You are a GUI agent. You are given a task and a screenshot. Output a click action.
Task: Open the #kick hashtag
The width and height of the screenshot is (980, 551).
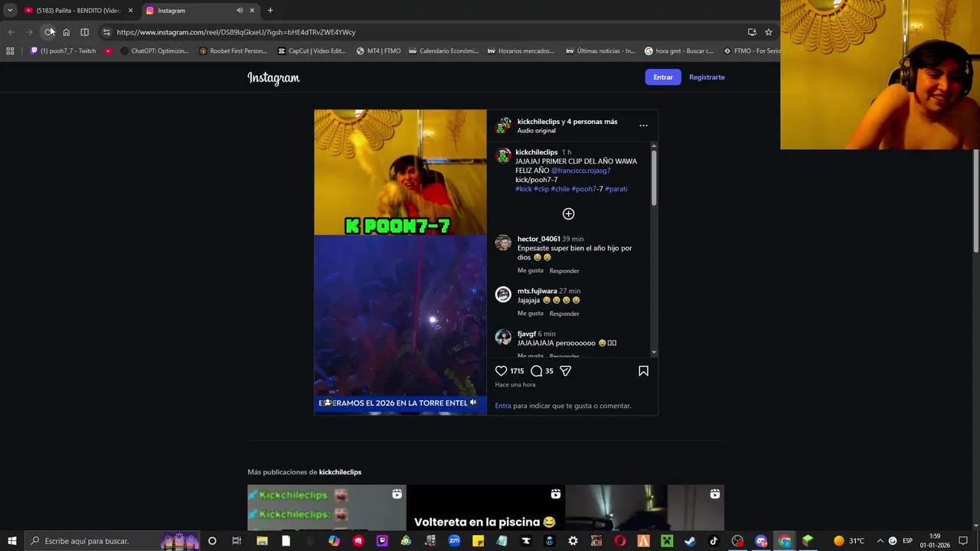[x=524, y=189]
